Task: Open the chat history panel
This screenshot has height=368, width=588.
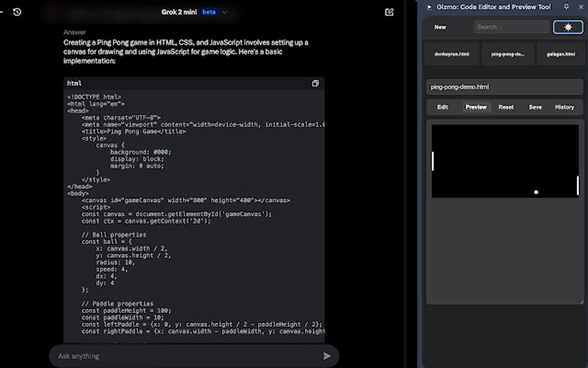Action: pos(17,12)
